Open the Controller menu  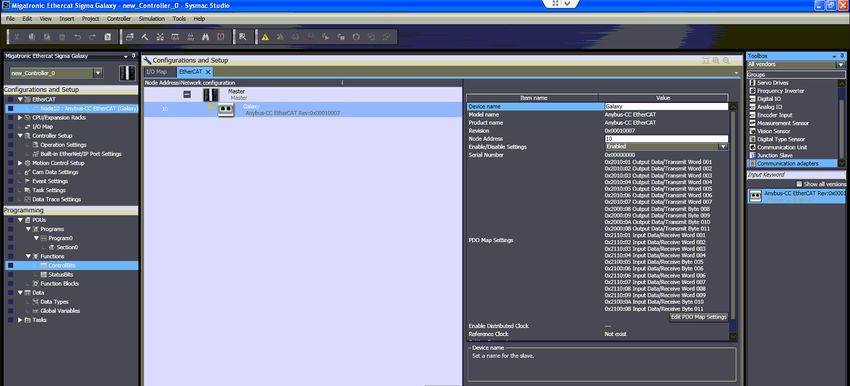point(119,18)
